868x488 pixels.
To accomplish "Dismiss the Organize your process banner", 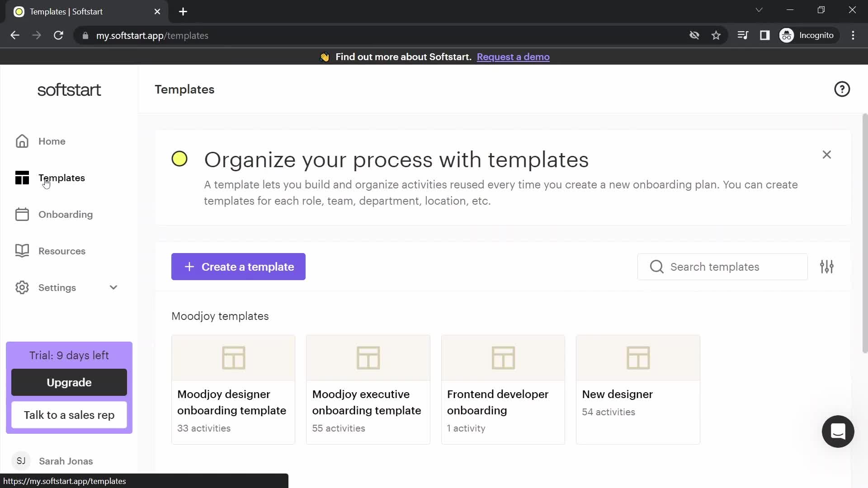I will 826,155.
